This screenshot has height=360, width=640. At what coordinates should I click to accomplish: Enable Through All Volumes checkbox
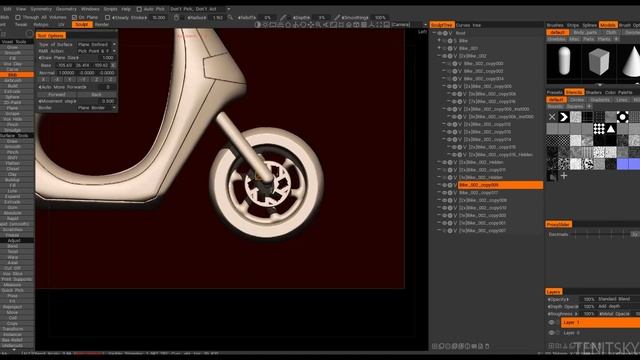coord(18,18)
